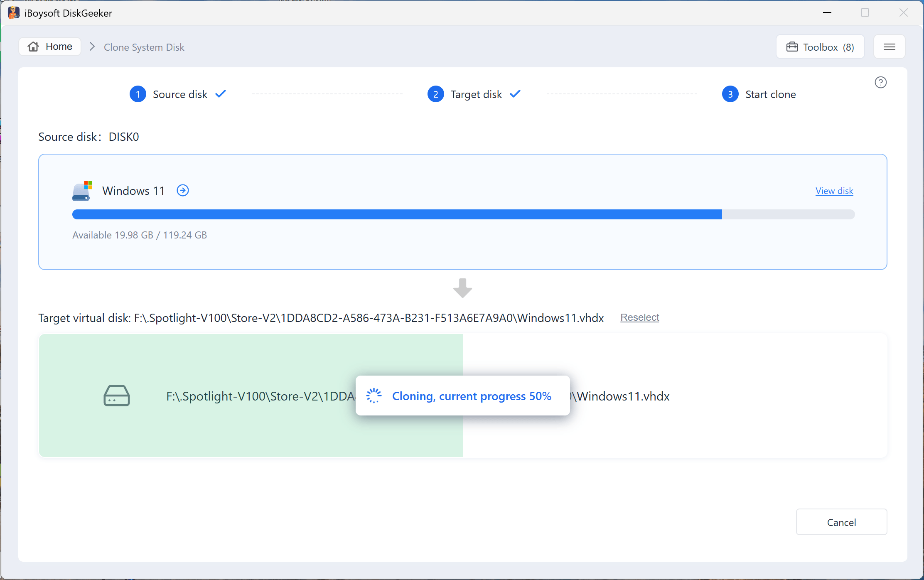The width and height of the screenshot is (924, 580).
Task: Cancel the cloning operation
Action: (841, 522)
